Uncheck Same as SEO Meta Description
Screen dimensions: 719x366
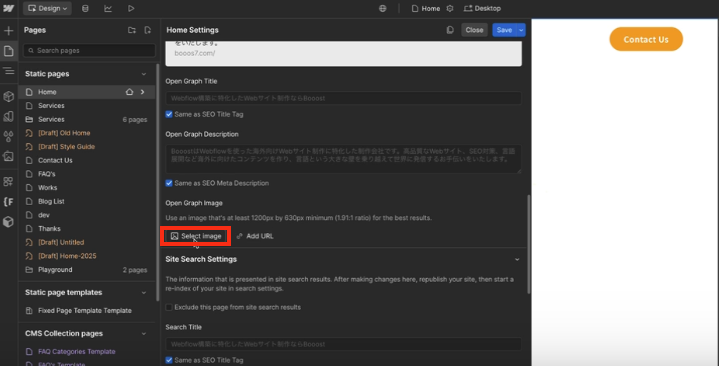pos(169,183)
